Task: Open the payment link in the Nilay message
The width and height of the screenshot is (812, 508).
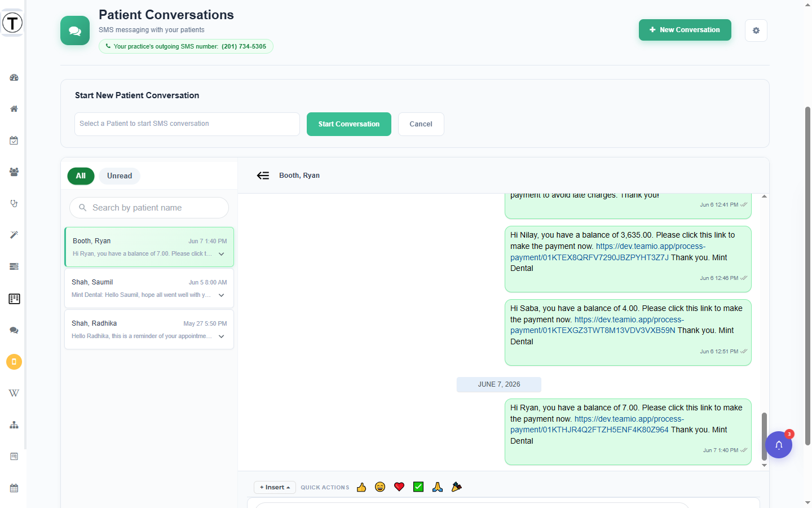Action: pos(608,252)
